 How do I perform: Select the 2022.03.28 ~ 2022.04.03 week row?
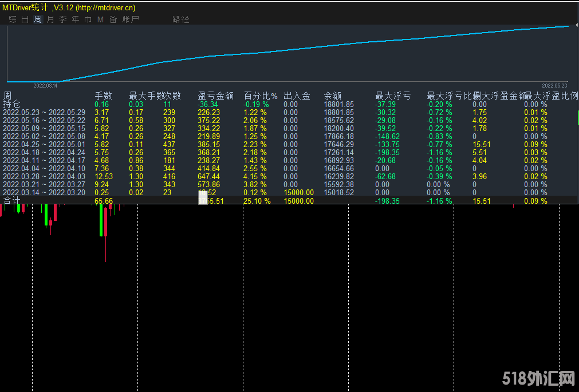pyautogui.click(x=44, y=177)
